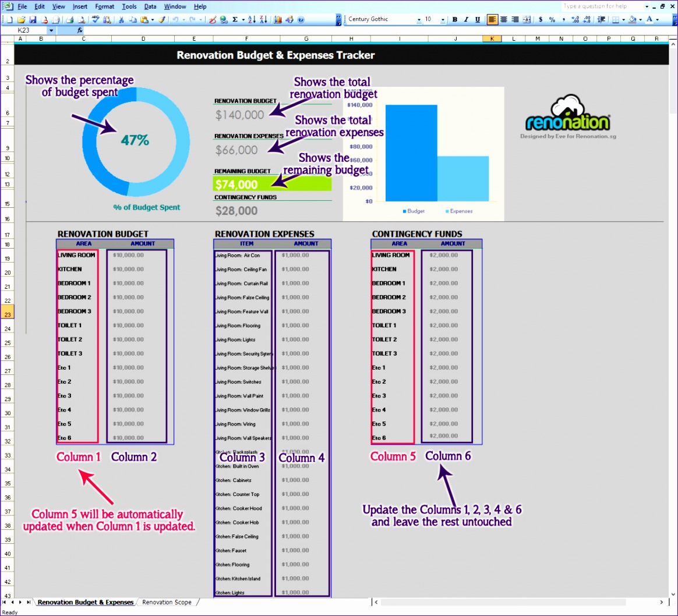The image size is (678, 616).
Task: Select the Sort Ascending icon
Action: (252, 19)
